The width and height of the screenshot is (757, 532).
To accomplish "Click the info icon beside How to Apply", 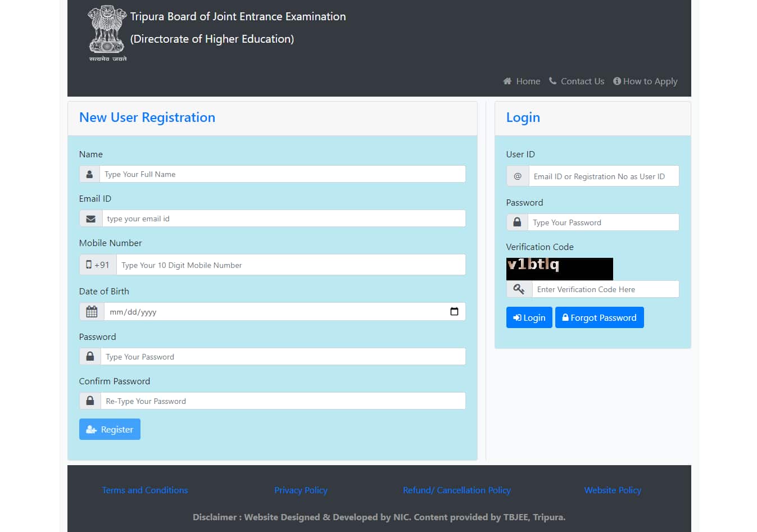I will point(617,81).
